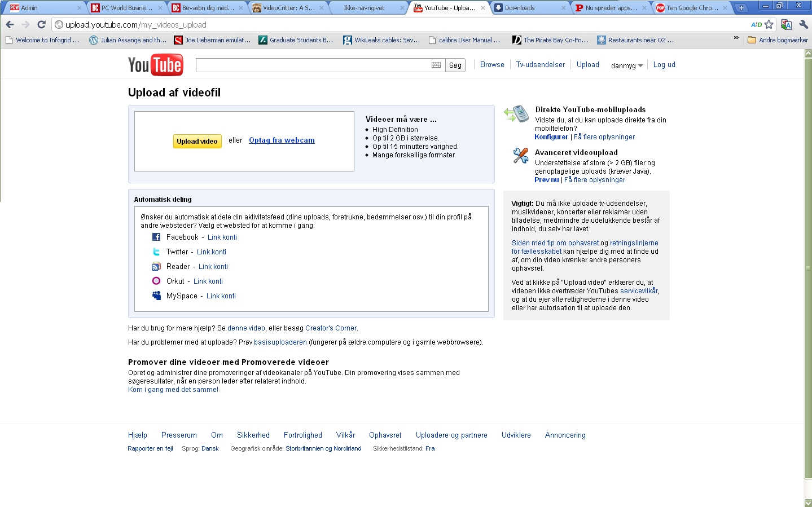Click Kom i gang med det samme!
The height and width of the screenshot is (507, 812).
(173, 390)
